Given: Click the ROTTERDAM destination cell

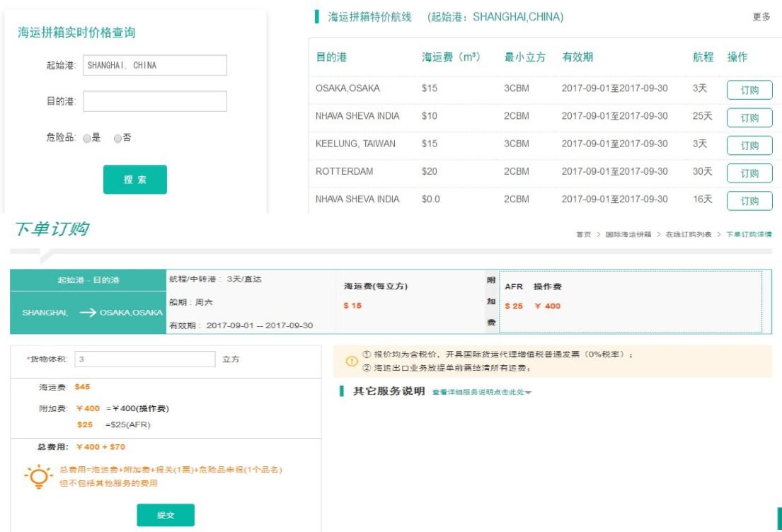Looking at the screenshot, I should click(x=344, y=171).
